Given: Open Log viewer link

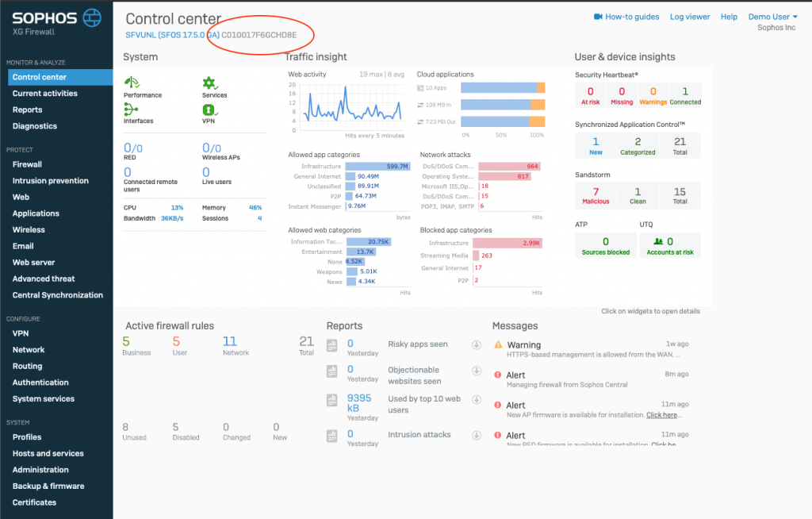Looking at the screenshot, I should click(x=690, y=17).
